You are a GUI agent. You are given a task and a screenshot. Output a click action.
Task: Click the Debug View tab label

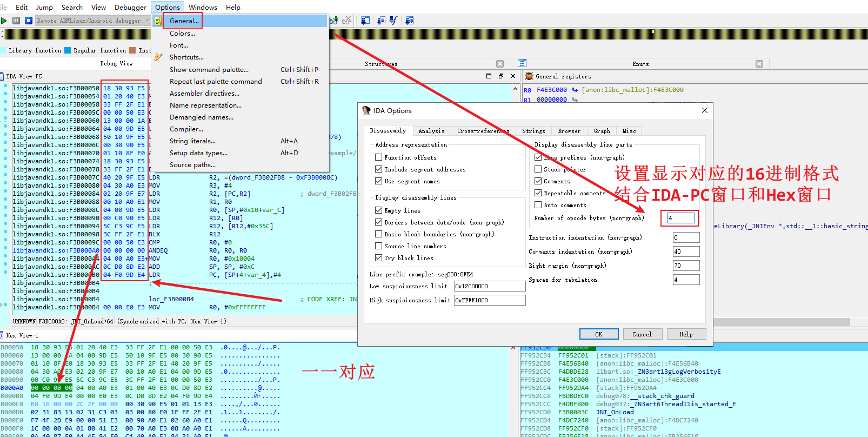click(x=117, y=63)
